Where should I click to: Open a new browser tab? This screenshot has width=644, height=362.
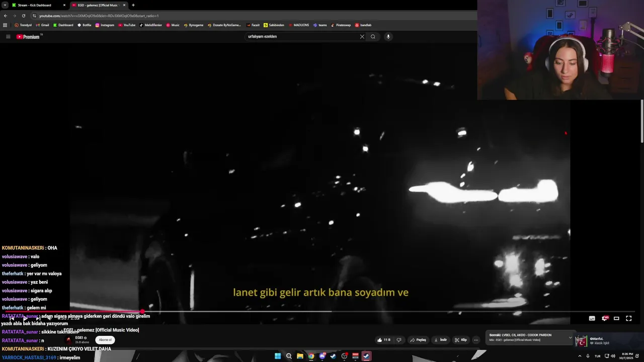[133, 5]
